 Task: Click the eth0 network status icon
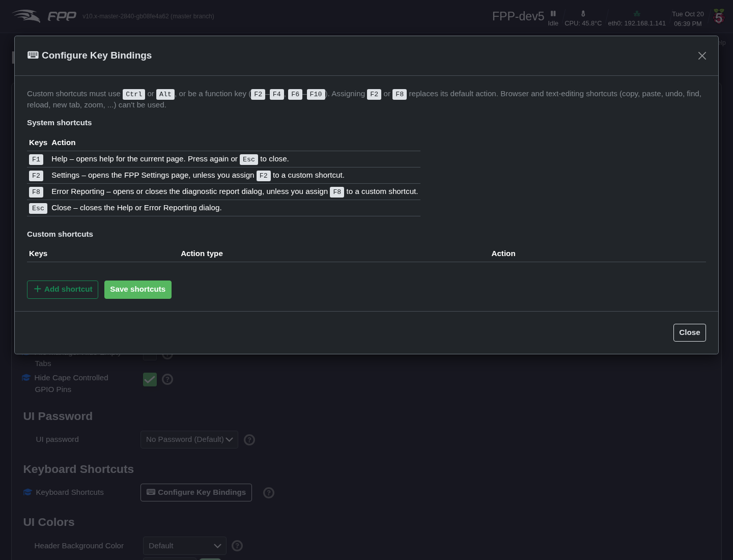(637, 14)
